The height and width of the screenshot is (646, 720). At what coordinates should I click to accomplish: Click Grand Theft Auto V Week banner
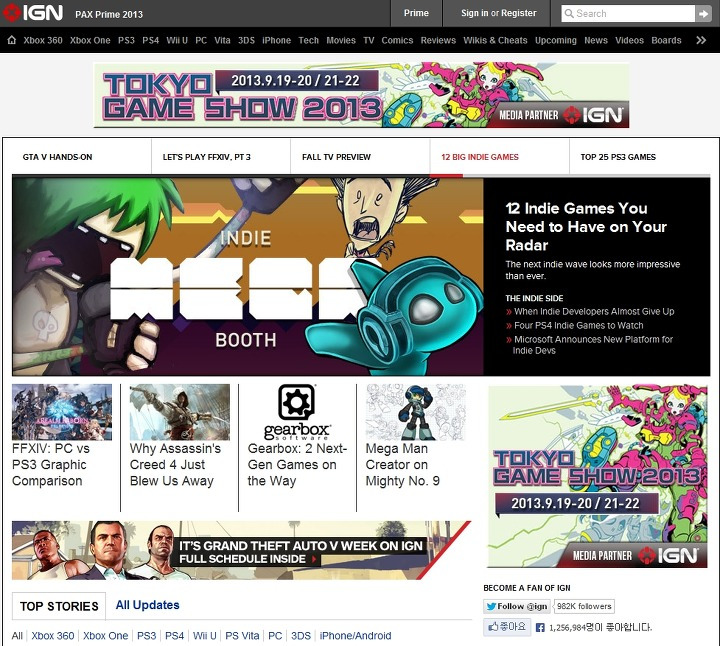242,550
